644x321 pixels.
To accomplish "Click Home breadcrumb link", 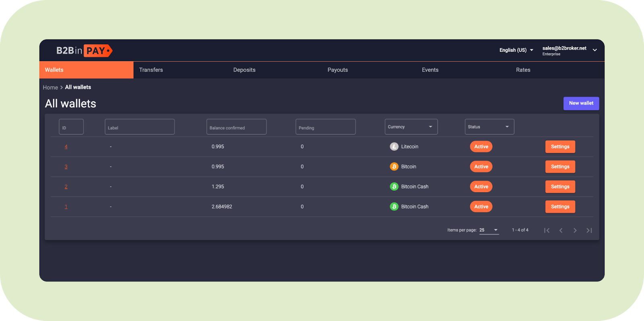I will (50, 87).
